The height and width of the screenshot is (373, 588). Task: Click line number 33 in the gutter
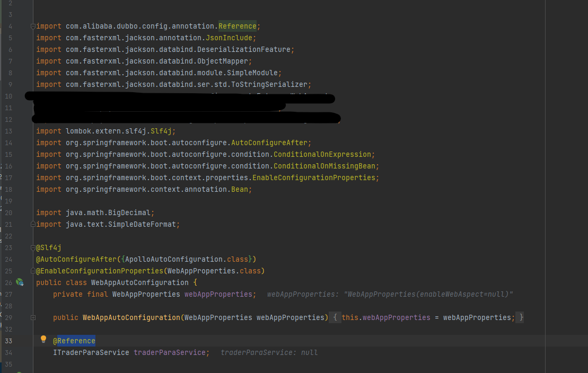click(8, 341)
